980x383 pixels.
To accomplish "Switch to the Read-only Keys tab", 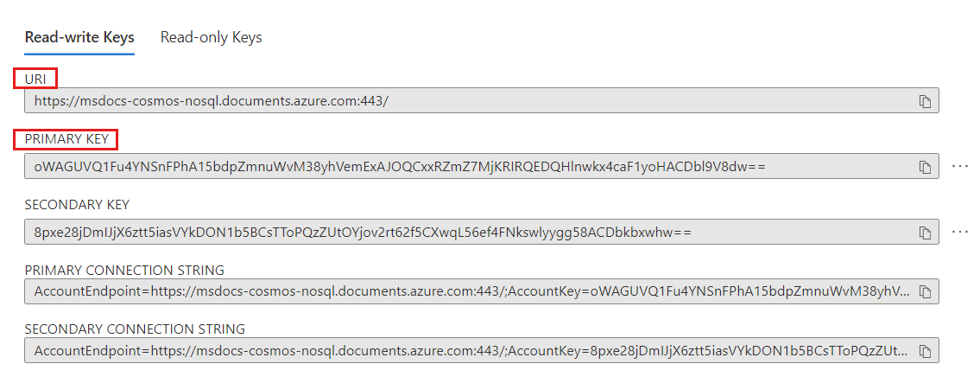I will pyautogui.click(x=211, y=37).
